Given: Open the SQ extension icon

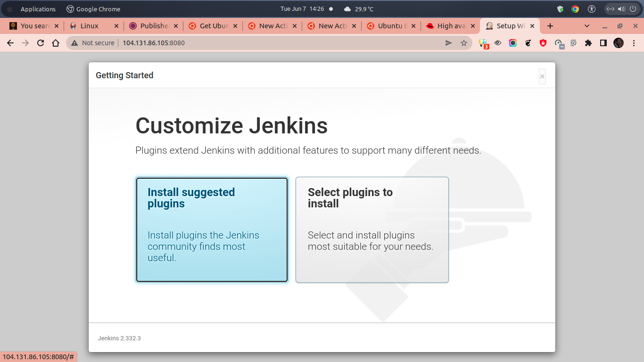Looking at the screenshot, I should [x=573, y=43].
